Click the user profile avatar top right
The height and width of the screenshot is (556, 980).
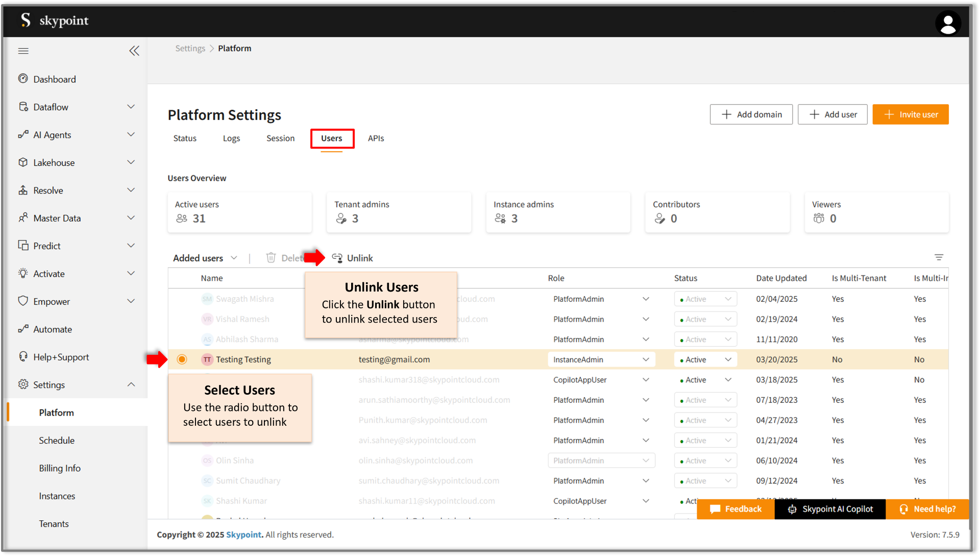[948, 23]
